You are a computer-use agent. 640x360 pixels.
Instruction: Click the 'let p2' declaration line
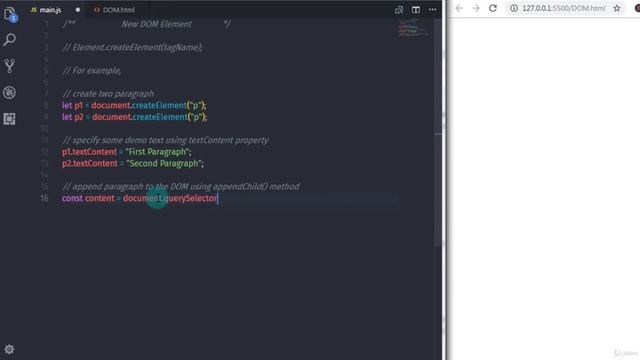tap(135, 117)
